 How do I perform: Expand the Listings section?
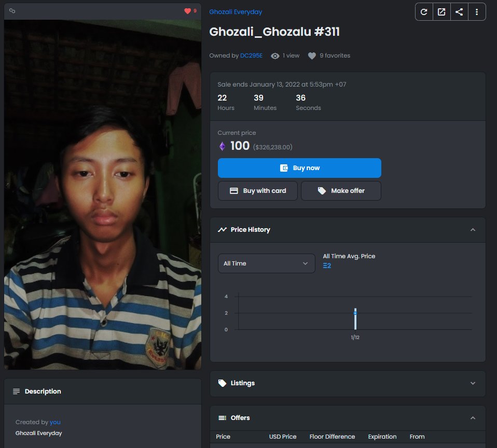[x=473, y=383]
